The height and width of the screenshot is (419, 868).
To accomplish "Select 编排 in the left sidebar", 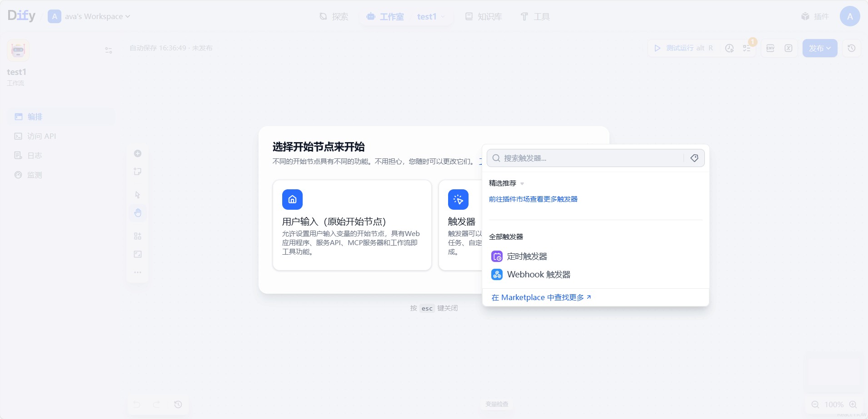I will point(61,117).
